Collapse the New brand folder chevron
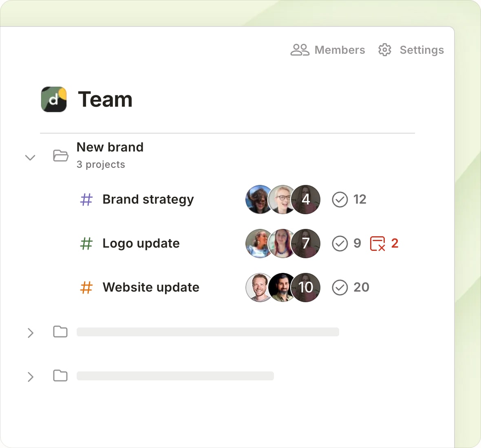This screenshot has width=481, height=448. [x=30, y=157]
